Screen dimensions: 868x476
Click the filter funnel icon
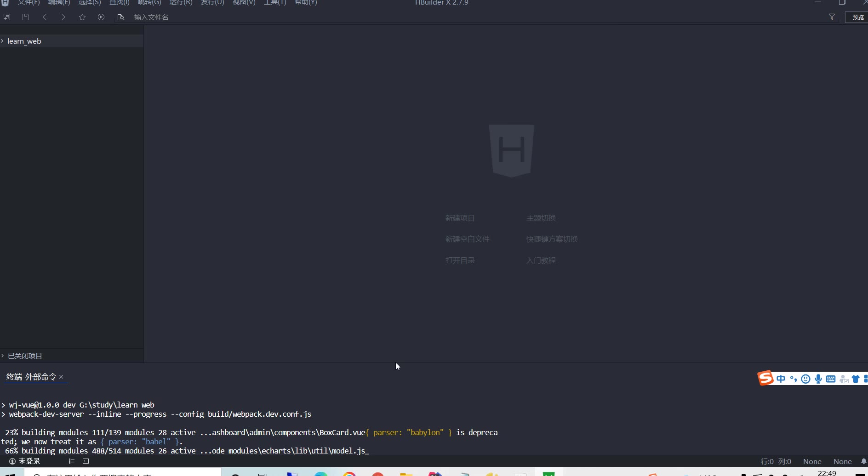click(832, 17)
